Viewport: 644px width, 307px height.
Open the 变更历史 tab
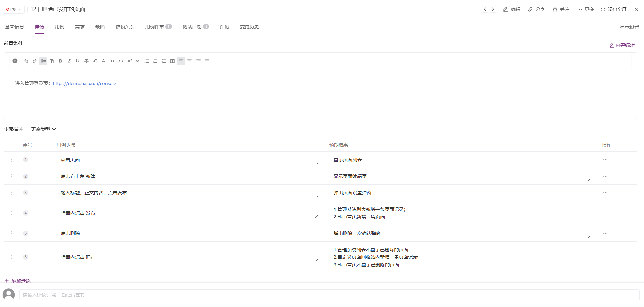249,27
